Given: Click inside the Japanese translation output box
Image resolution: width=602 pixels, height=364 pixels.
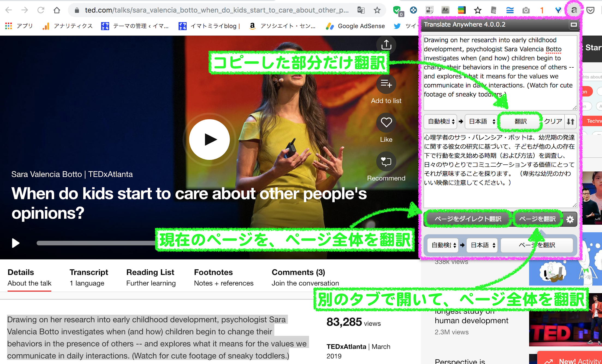Looking at the screenshot, I should tap(500, 170).
